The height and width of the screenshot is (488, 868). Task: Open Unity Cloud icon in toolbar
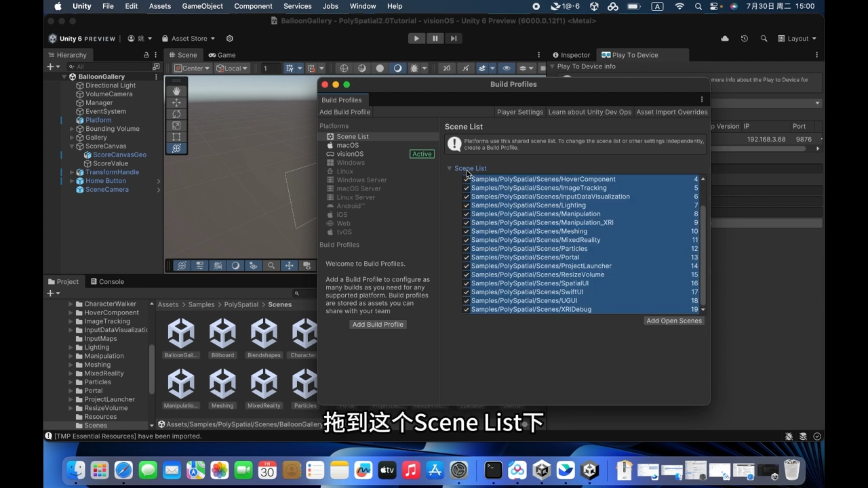pos(725,39)
